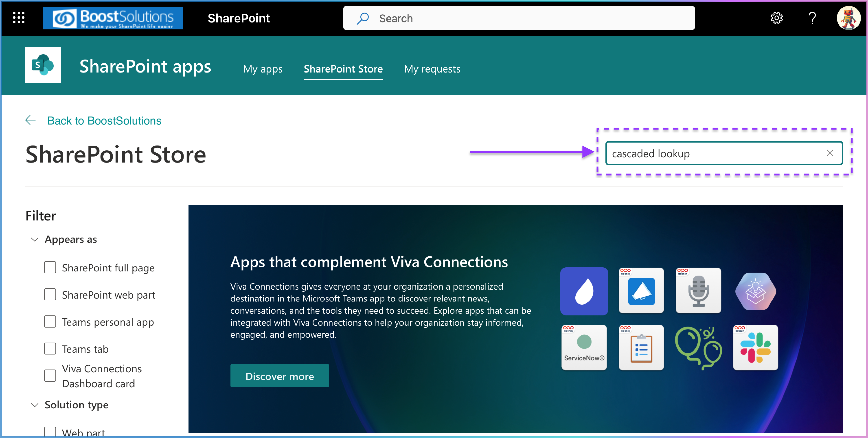The image size is (868, 438).
Task: Click in the top Search box
Action: point(519,18)
